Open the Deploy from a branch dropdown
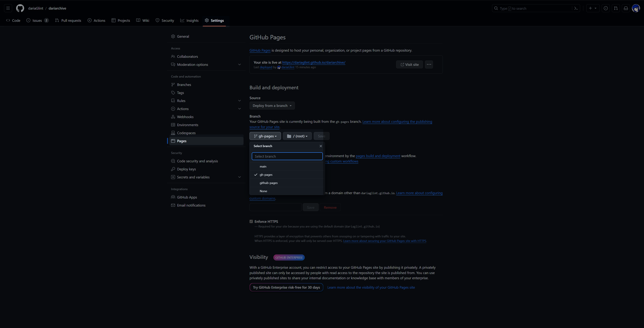Viewport: 644px width, 328px height. (272, 106)
